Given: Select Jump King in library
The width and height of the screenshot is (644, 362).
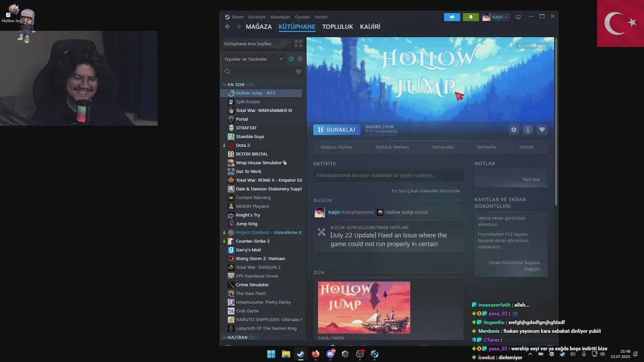Looking at the screenshot, I should 262,224.
